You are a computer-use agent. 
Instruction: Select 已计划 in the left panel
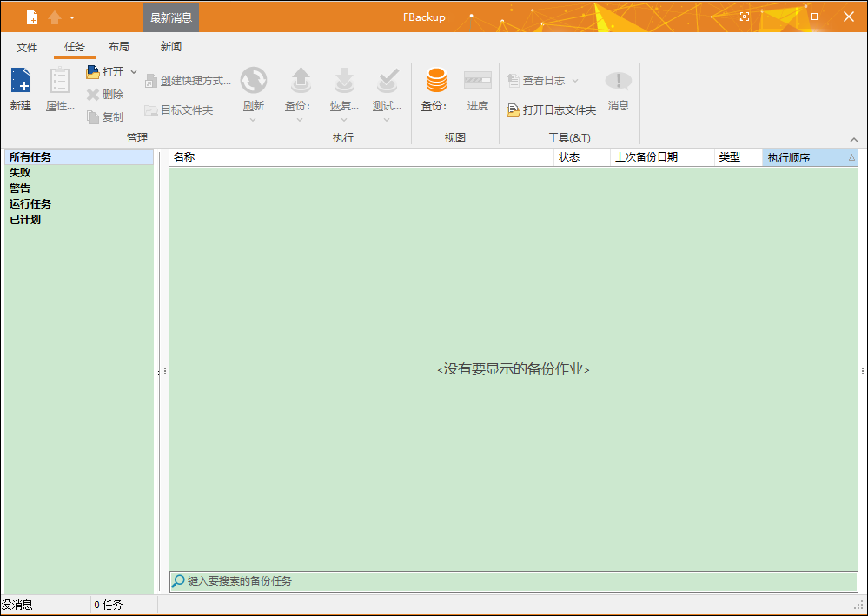78,219
